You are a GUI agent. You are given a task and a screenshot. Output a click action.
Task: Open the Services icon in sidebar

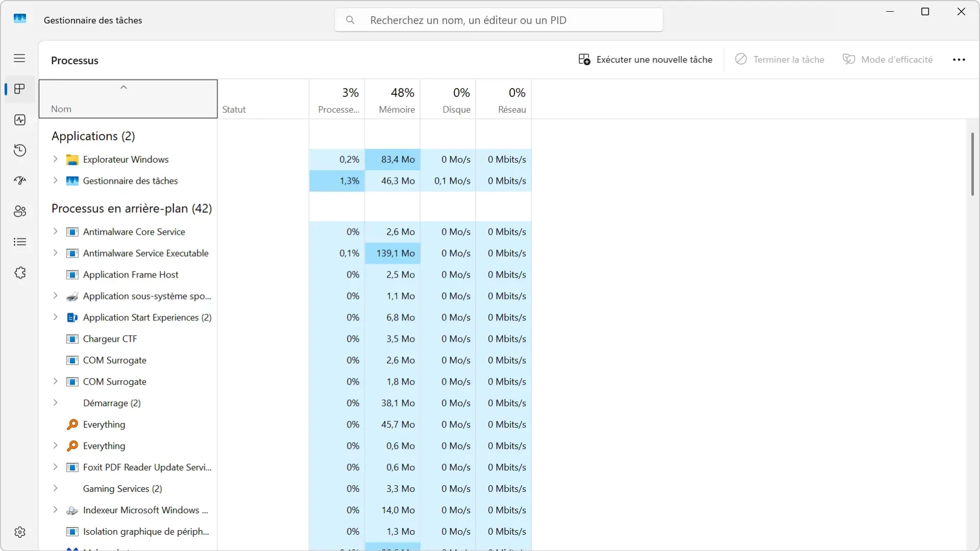[20, 272]
